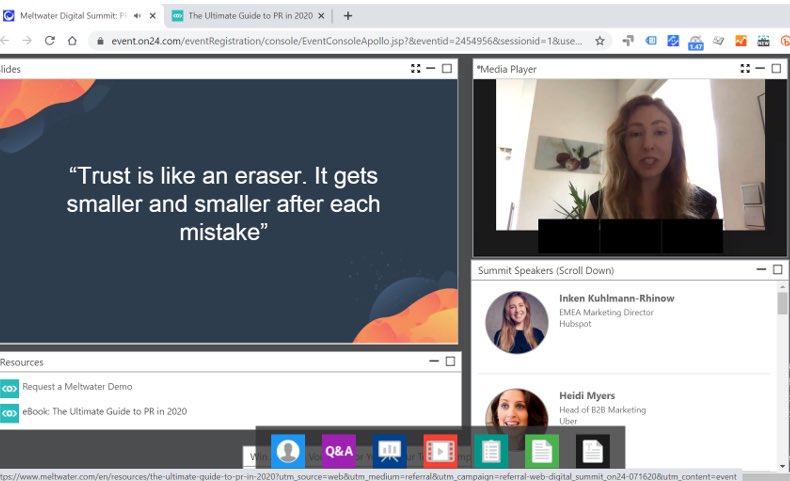This screenshot has height=481, width=790.
Task: Click the trust quote slide text
Action: tap(224, 204)
